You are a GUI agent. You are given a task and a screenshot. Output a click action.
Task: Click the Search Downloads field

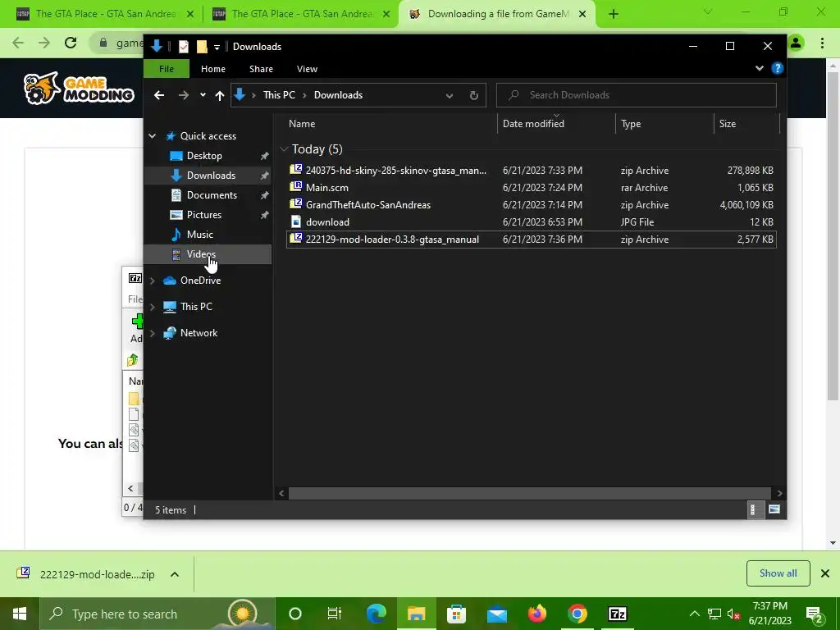637,95
